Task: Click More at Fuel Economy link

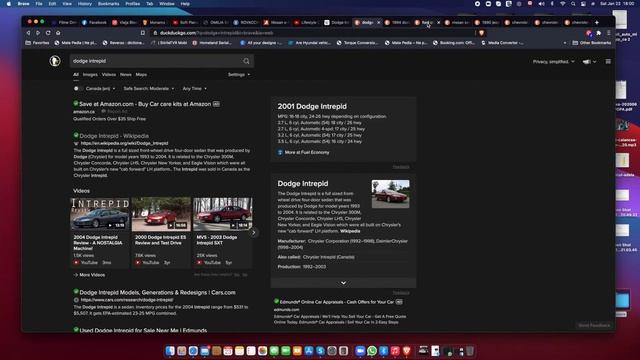Action: click(x=307, y=152)
